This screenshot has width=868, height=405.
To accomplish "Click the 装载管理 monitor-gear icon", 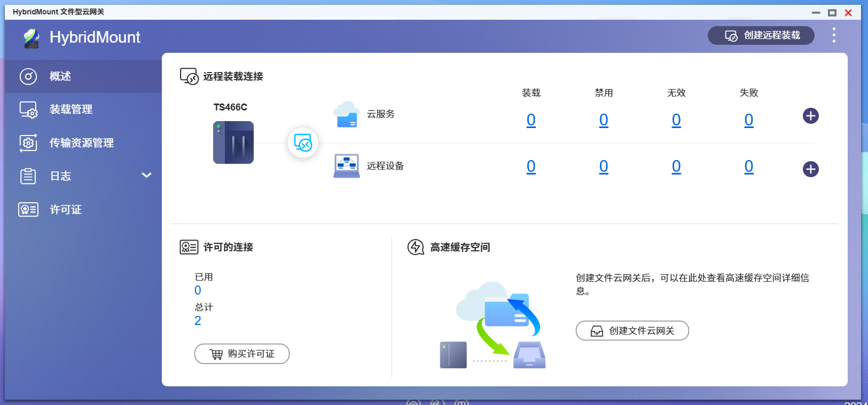I will click(28, 109).
